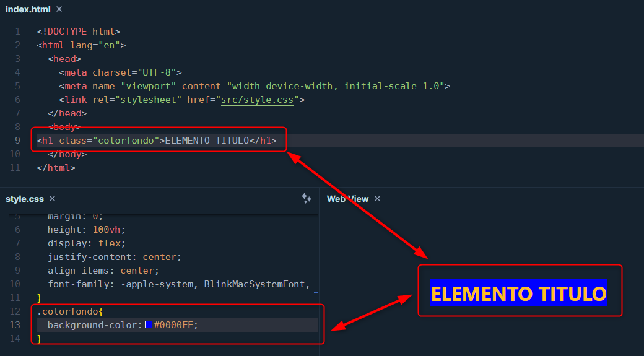
Task: Click the closing </html> tag
Action: tap(56, 168)
